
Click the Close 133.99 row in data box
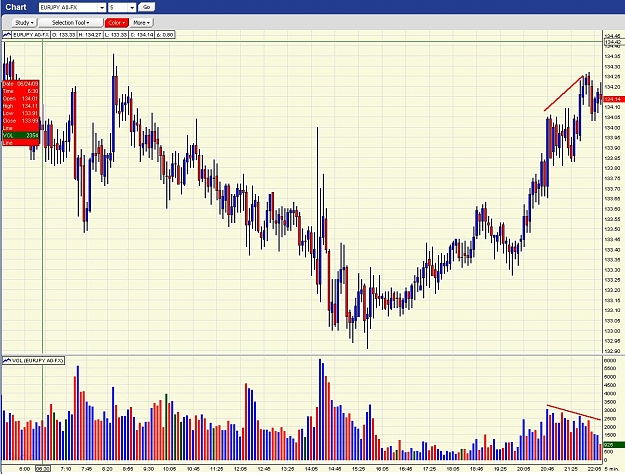pyautogui.click(x=21, y=121)
